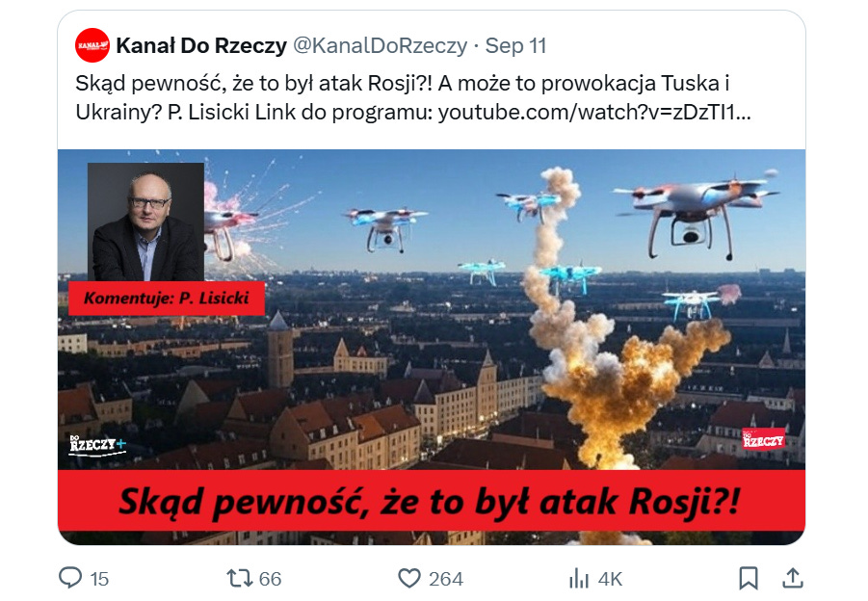The image size is (868, 601).
Task: Click the Kanał Do Rzeczy display name
Action: (x=201, y=45)
